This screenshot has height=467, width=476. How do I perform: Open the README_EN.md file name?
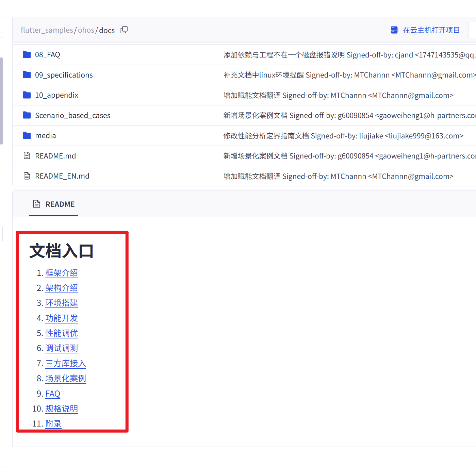pyautogui.click(x=62, y=176)
